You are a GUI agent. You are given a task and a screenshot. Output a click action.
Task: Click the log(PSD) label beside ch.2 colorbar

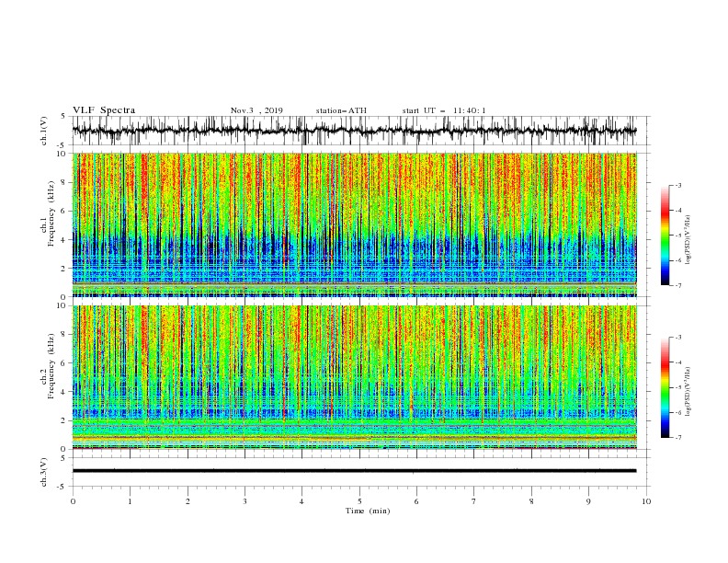tap(688, 392)
